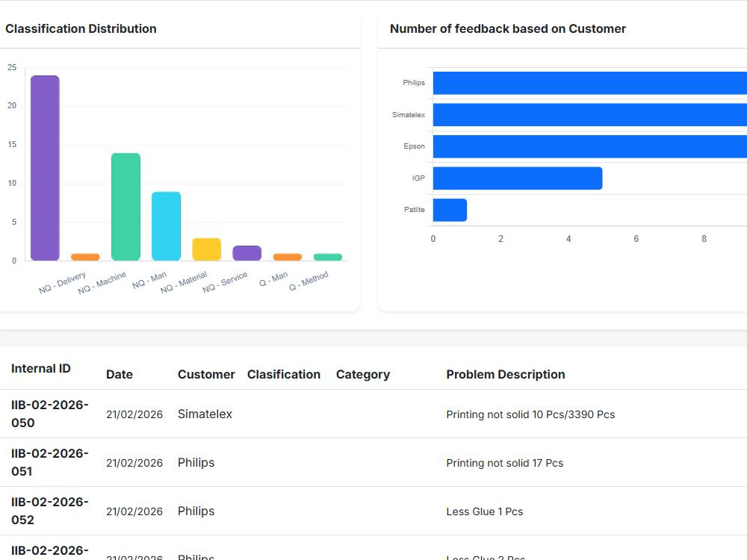Click the NQ - Man cyan bar
The width and height of the screenshot is (747, 560).
[x=167, y=226]
